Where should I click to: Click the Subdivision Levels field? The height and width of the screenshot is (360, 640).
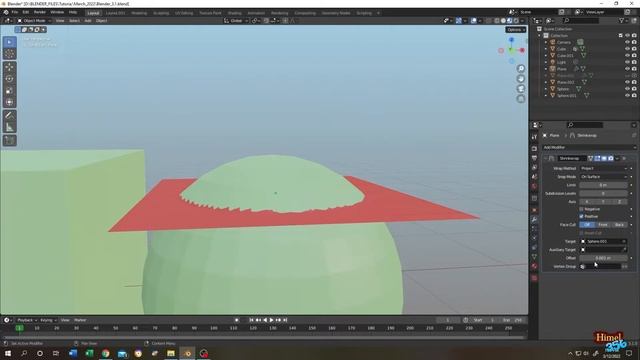click(604, 193)
